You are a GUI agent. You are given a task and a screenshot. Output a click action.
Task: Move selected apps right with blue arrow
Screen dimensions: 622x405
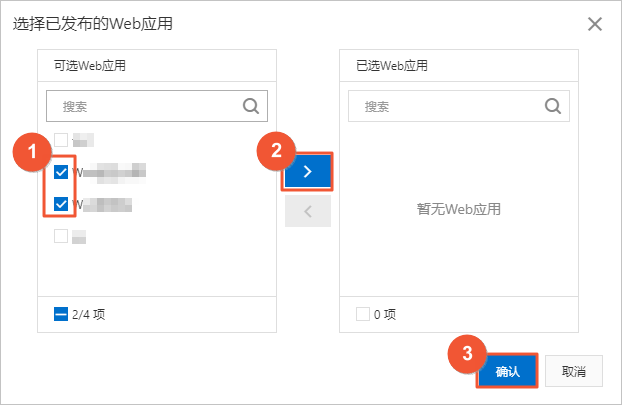tap(307, 171)
